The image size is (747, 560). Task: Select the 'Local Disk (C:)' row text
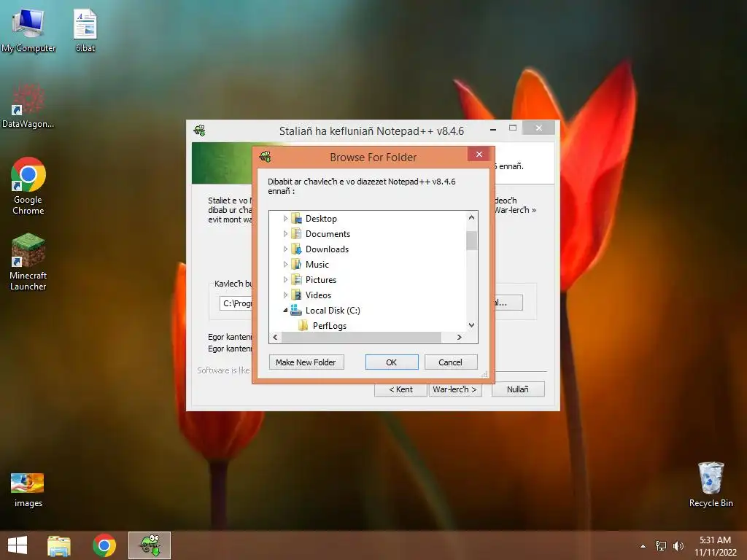click(x=333, y=310)
